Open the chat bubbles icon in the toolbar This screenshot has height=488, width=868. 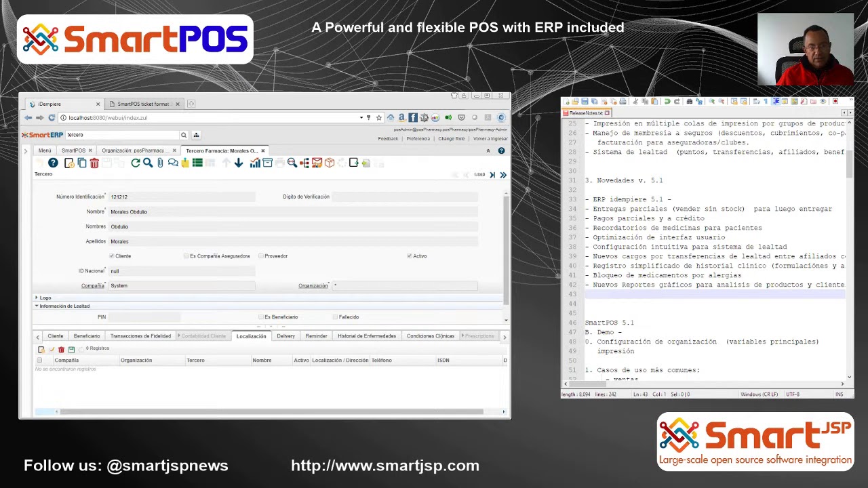pyautogui.click(x=173, y=163)
